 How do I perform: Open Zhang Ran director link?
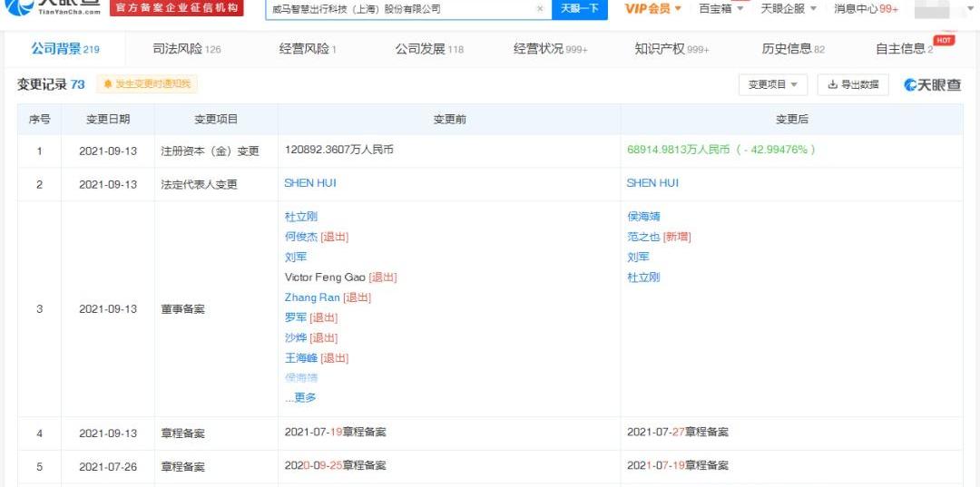coord(312,297)
